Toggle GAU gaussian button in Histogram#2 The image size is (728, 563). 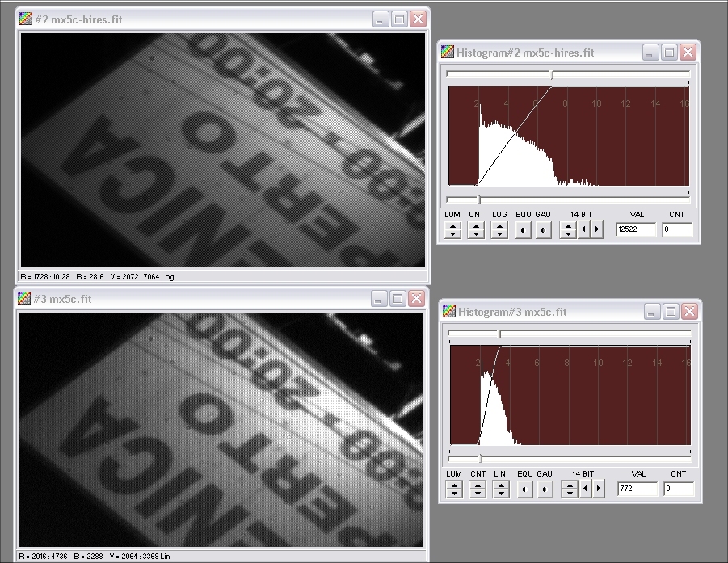coord(544,229)
